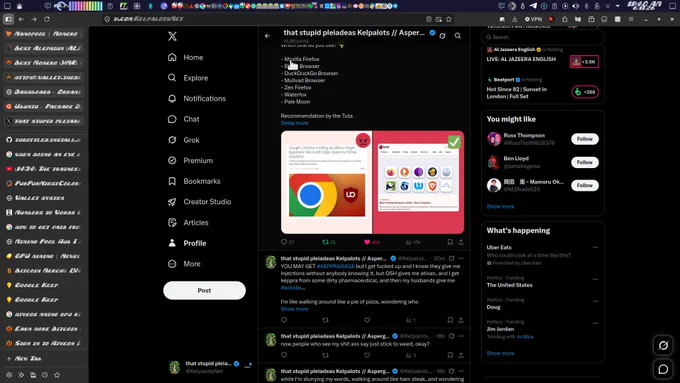This screenshot has width=680, height=383.
Task: Share the browser recommendation post
Action: click(x=461, y=242)
